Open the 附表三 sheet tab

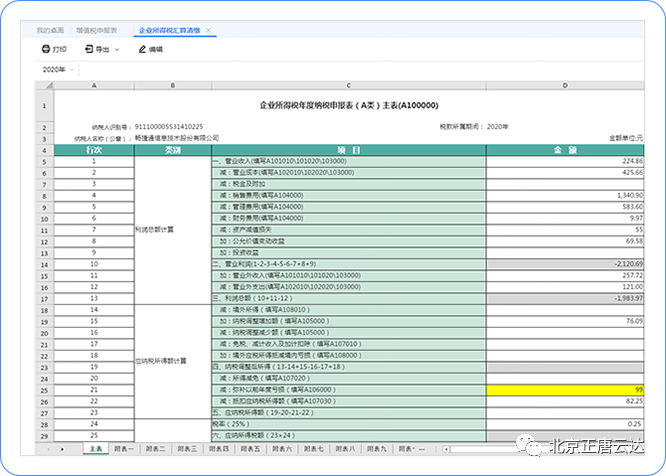pos(187,449)
